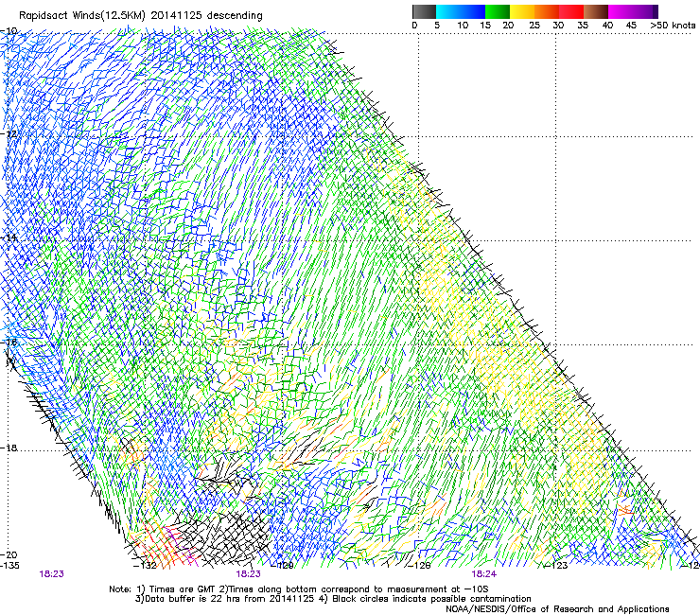Click the '0' legend scale label

(414, 26)
